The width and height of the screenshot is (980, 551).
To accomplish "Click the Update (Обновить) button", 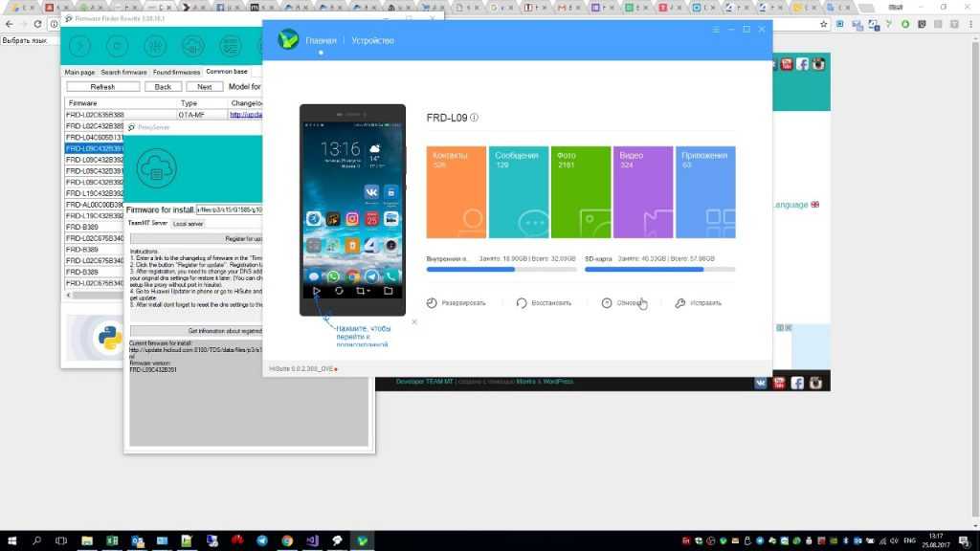I will (623, 303).
